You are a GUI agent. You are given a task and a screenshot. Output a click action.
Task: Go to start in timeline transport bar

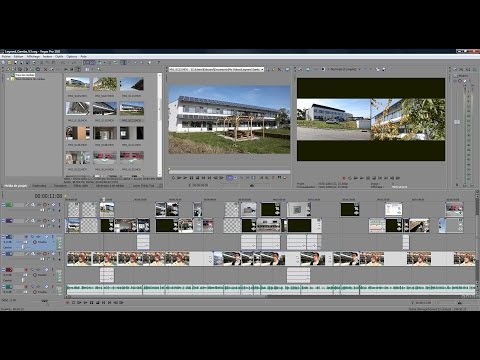click(103, 302)
